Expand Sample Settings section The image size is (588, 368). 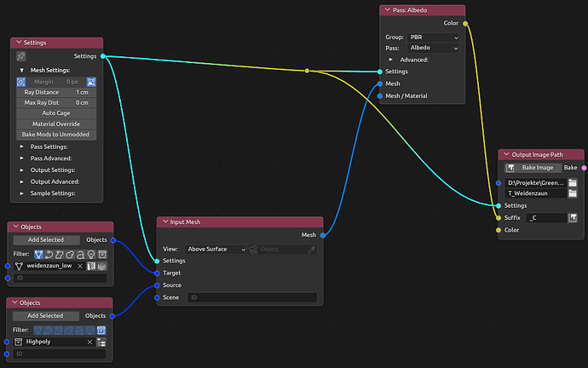click(22, 193)
